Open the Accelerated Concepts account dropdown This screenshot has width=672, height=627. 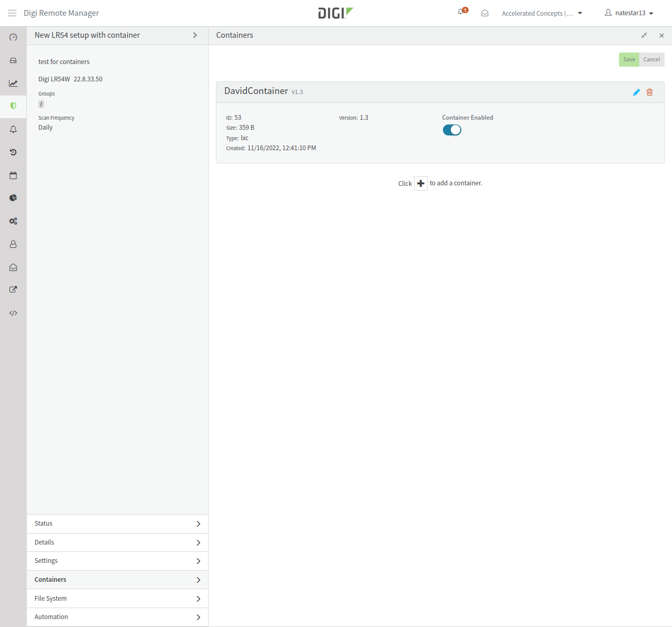542,13
